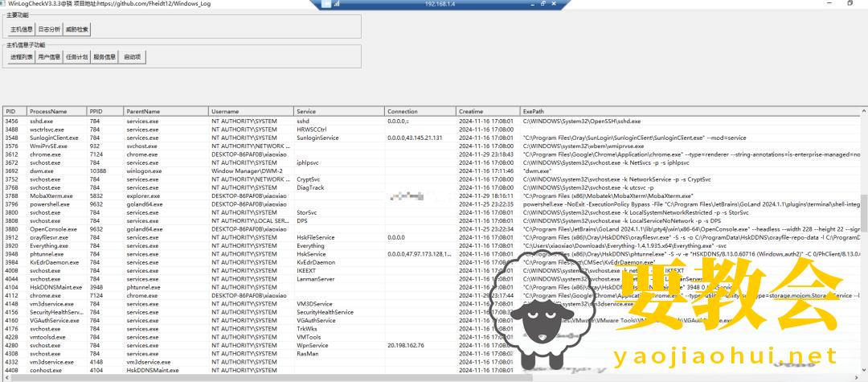
Task: Open the 服务信息 services information view
Action: [104, 57]
